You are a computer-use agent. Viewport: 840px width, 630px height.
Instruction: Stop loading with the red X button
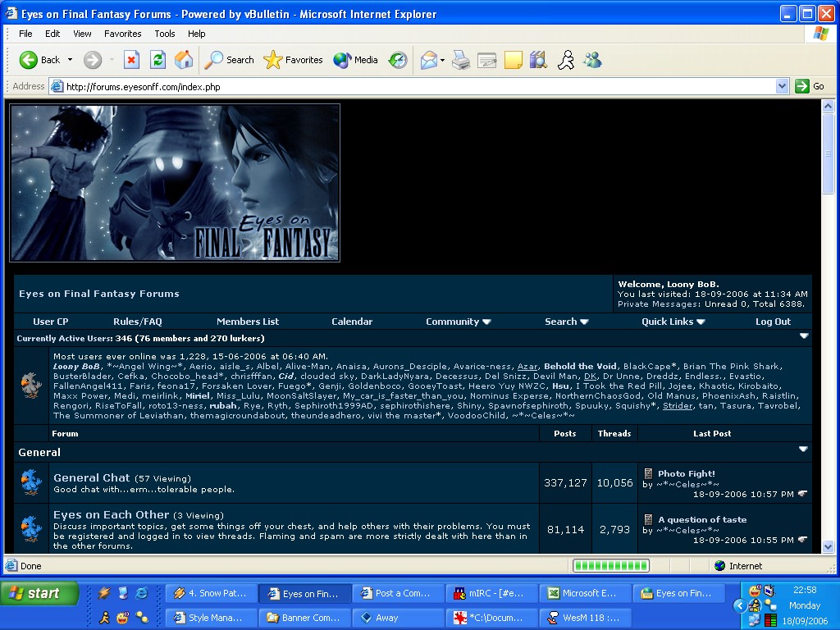tap(131, 60)
